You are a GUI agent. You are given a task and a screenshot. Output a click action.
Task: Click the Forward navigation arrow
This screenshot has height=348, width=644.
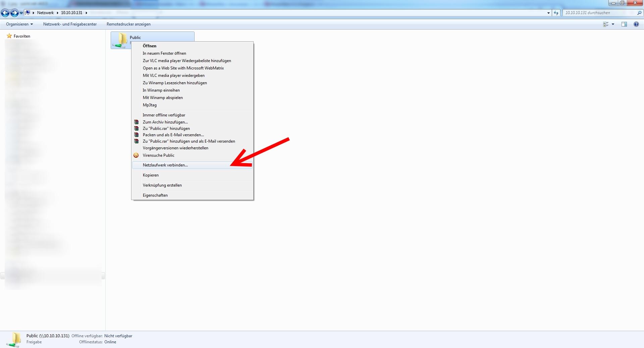tap(14, 13)
